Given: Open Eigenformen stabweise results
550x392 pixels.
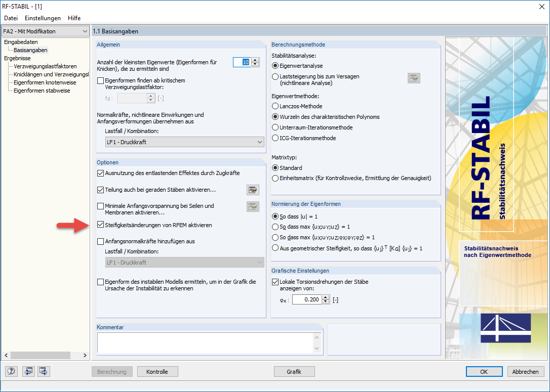Looking at the screenshot, I should (42, 91).
